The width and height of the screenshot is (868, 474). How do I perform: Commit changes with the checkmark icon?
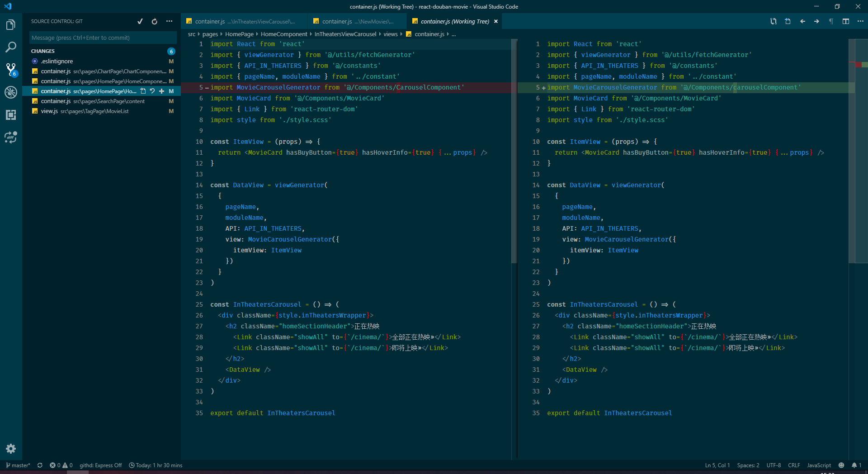click(140, 21)
